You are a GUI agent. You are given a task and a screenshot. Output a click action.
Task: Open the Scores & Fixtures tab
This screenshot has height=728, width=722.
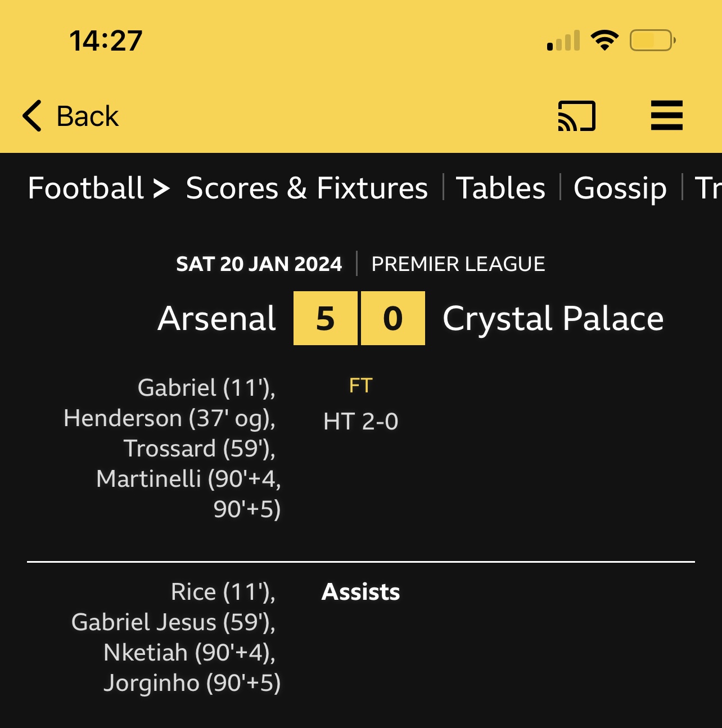306,188
